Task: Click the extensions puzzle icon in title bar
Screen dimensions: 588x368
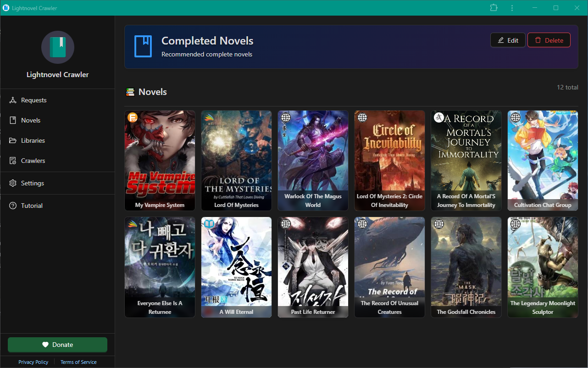Action: [x=494, y=8]
